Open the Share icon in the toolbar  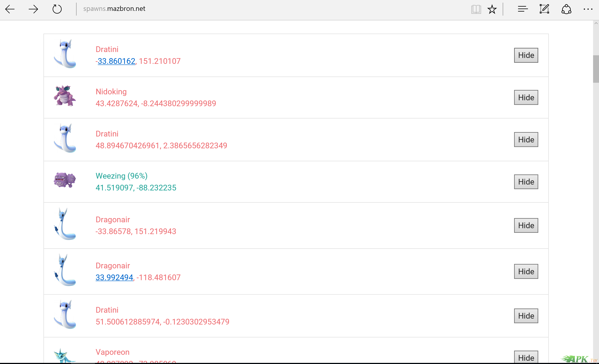tap(566, 9)
